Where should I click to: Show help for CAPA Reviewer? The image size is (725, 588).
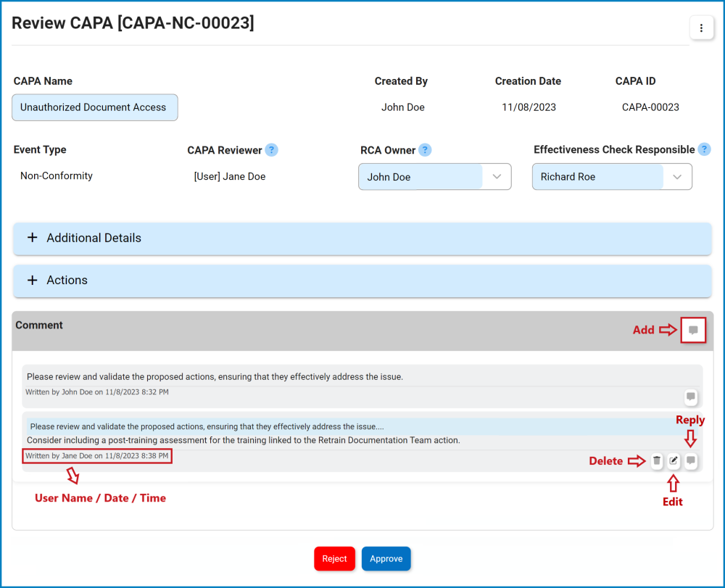point(272,150)
